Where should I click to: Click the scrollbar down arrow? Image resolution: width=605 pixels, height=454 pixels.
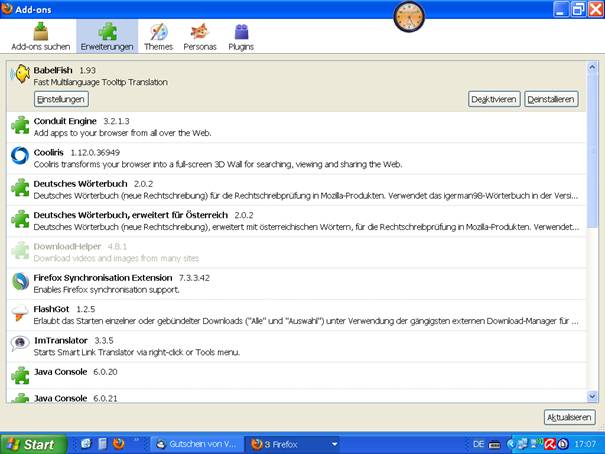pos(592,396)
